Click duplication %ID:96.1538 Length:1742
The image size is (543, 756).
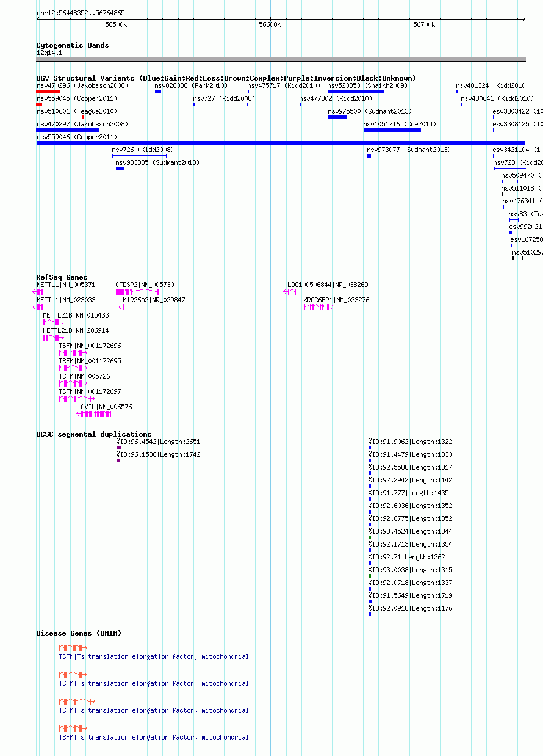[158, 455]
